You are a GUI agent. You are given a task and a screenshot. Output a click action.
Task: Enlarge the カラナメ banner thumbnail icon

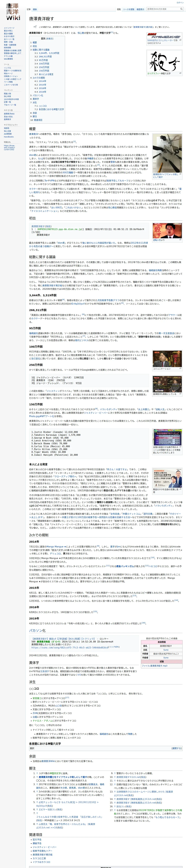tap(181, 40)
